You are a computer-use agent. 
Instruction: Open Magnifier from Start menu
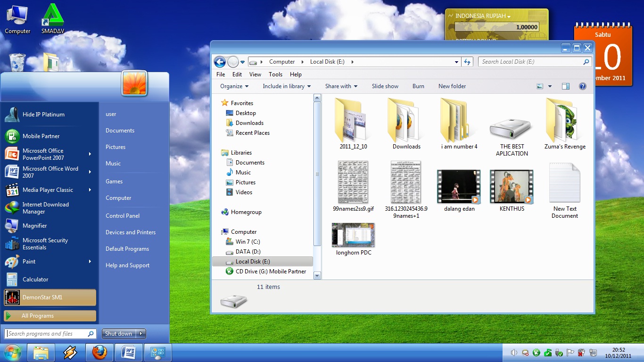tap(50, 226)
